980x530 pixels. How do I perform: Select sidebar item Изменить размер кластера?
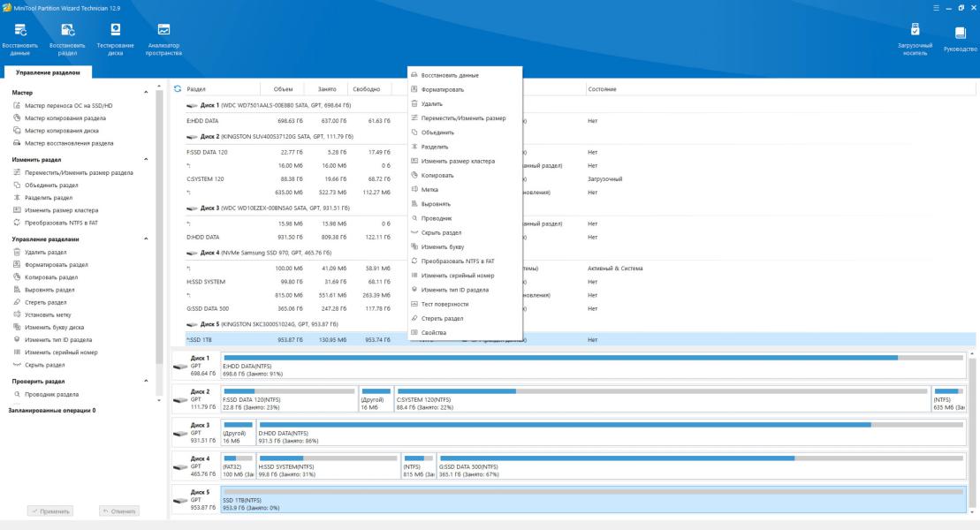(56, 210)
